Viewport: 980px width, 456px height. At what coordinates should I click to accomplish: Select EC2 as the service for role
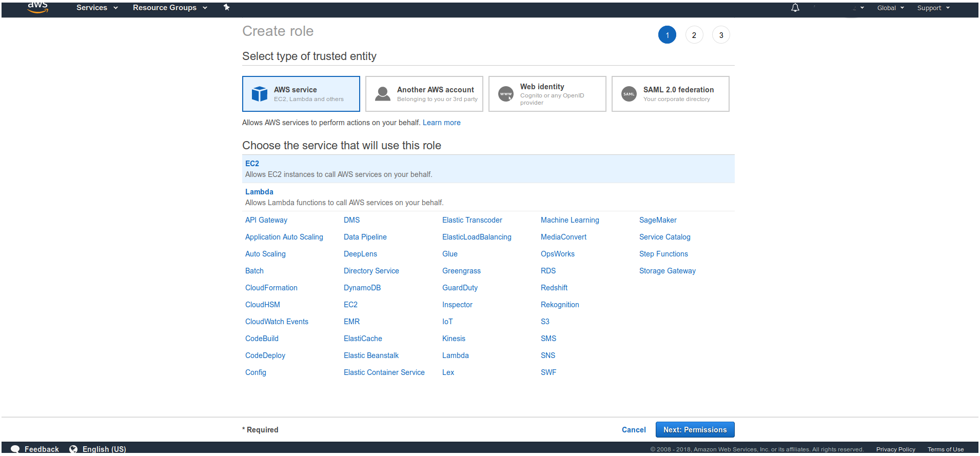(x=252, y=164)
